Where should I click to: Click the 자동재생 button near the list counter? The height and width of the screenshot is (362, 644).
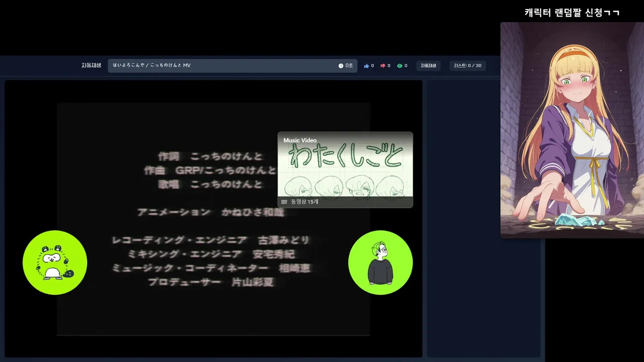[428, 66]
